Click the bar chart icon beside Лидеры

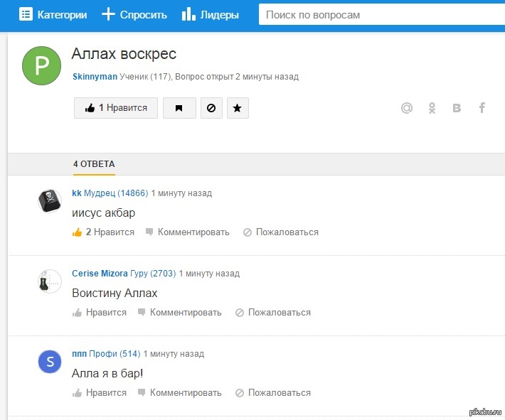[188, 15]
